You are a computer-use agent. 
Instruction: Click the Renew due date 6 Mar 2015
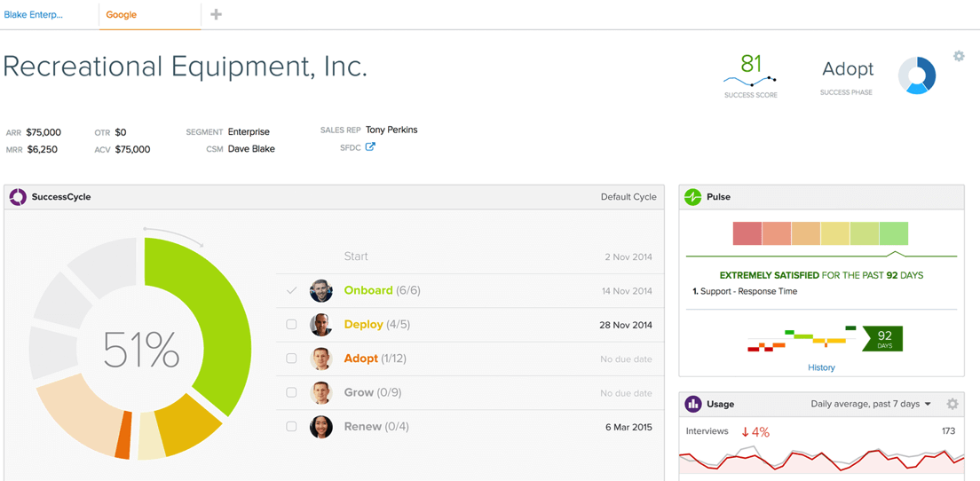tap(628, 427)
